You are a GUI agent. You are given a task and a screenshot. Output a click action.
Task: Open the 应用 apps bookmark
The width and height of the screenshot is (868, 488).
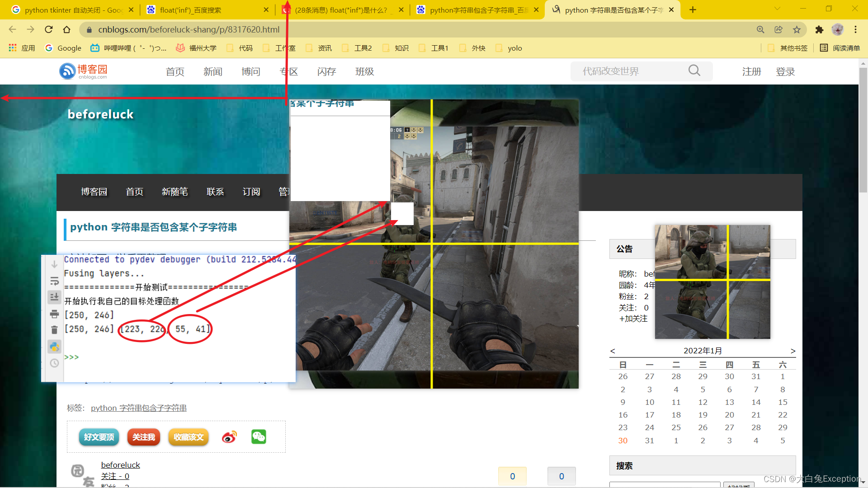[x=22, y=48]
